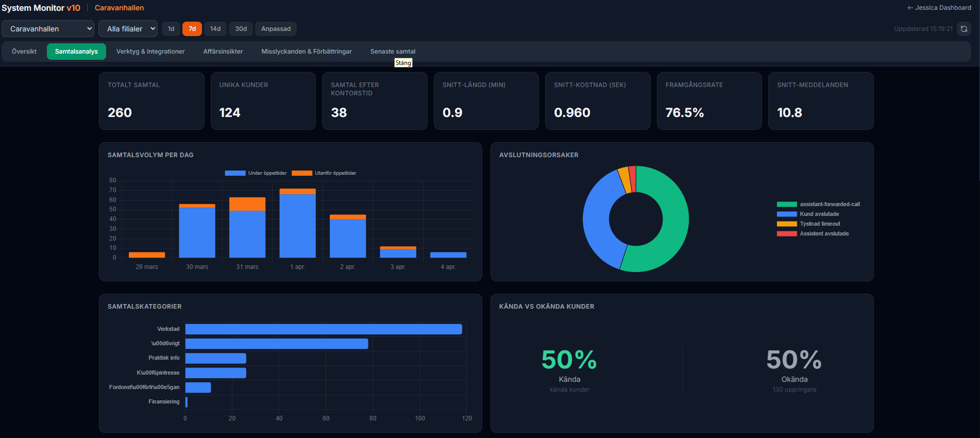The height and width of the screenshot is (438, 980).
Task: Go to the Affärsinsikter tab
Action: (223, 52)
